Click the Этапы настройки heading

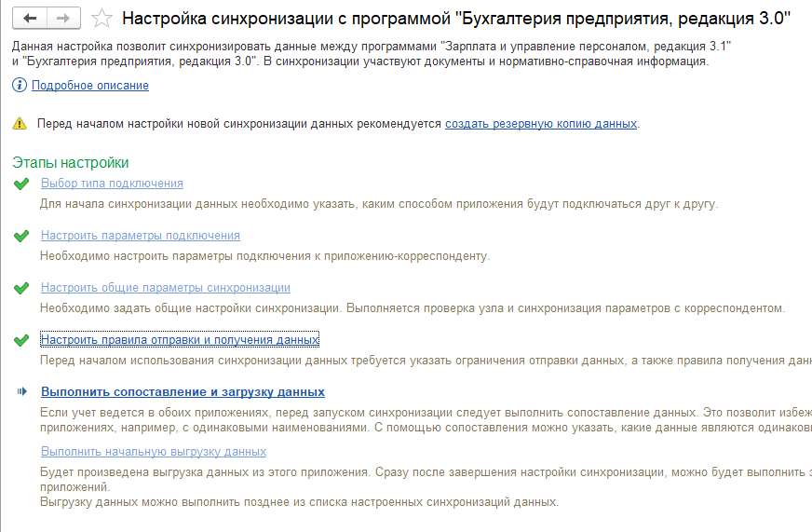(x=71, y=163)
